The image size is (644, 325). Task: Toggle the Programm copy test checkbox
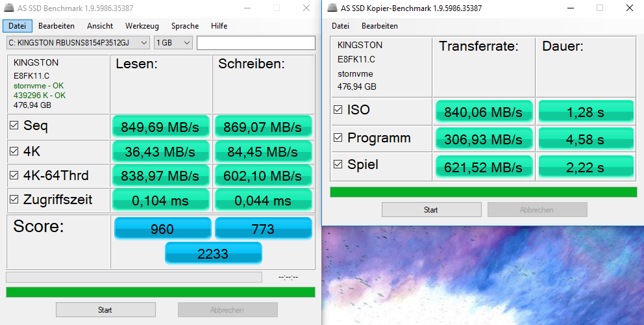(338, 137)
